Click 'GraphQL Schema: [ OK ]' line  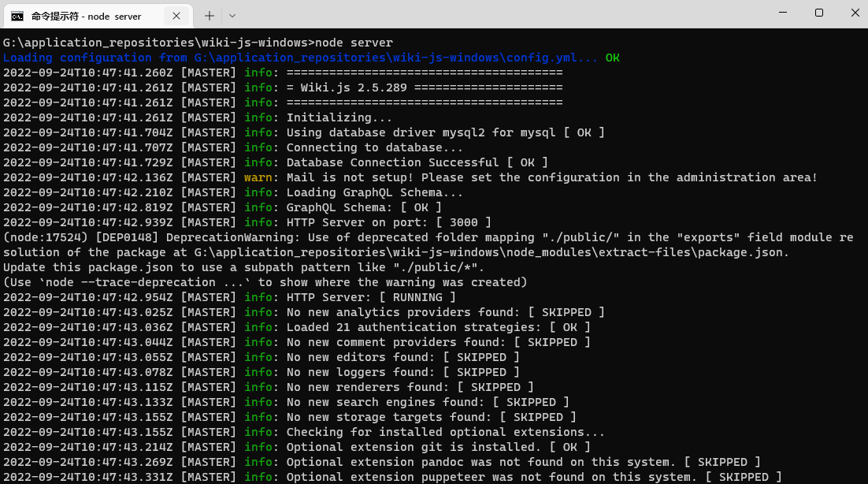point(364,207)
